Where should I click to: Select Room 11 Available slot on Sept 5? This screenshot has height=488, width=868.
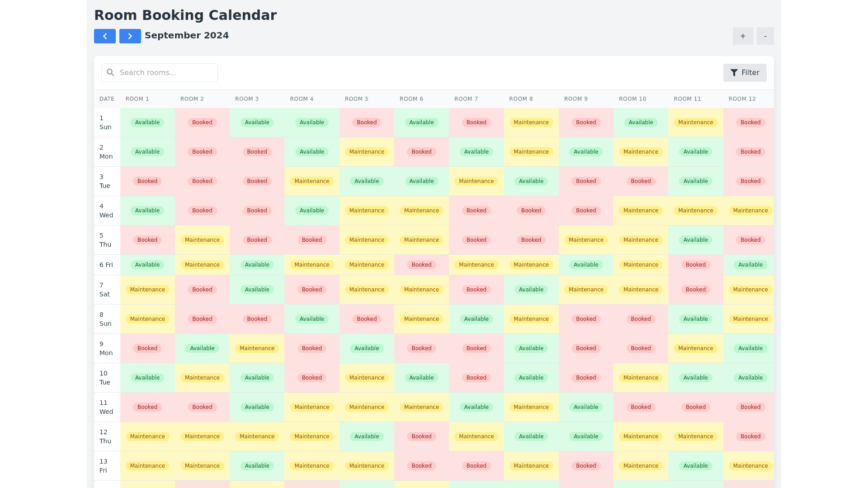coord(695,240)
